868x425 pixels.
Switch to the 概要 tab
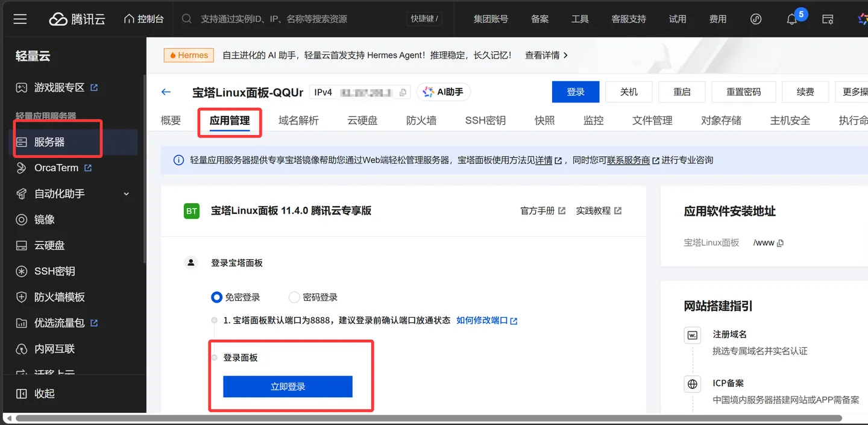[x=171, y=121]
